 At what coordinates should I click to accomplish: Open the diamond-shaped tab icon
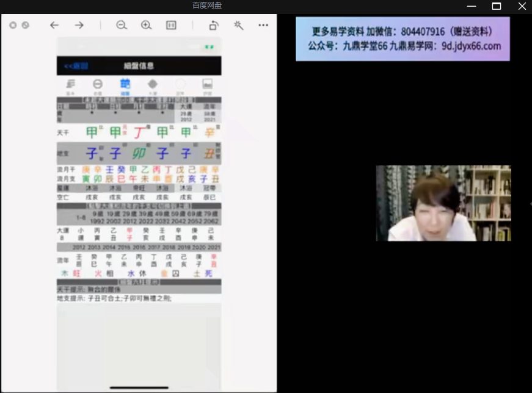[153, 87]
